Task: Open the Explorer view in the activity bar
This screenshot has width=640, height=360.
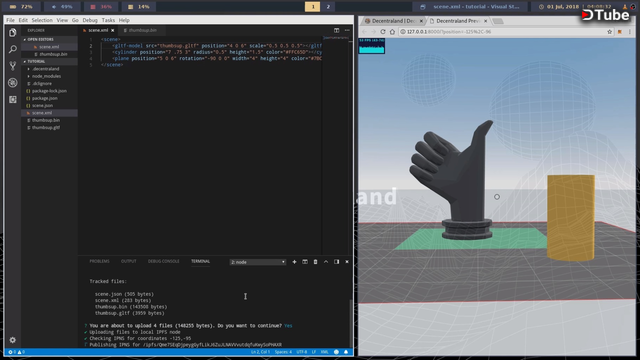Action: pyautogui.click(x=13, y=32)
